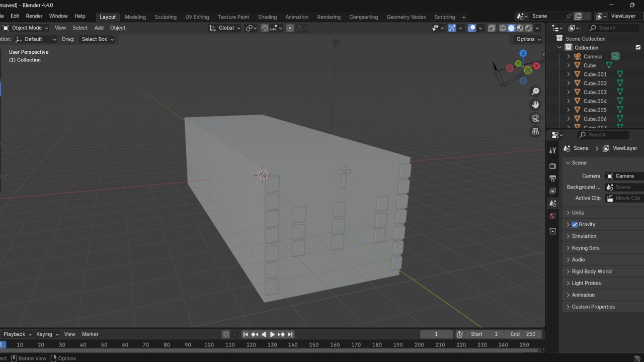Click the Camera object data icon in outliner
This screenshot has width=644, height=362.
pos(615,56)
